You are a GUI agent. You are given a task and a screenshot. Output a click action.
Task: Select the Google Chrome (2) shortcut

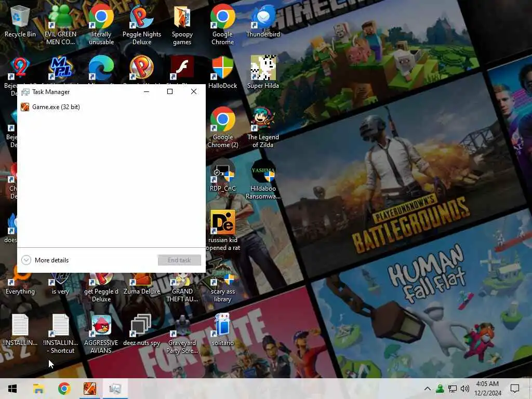(x=222, y=128)
